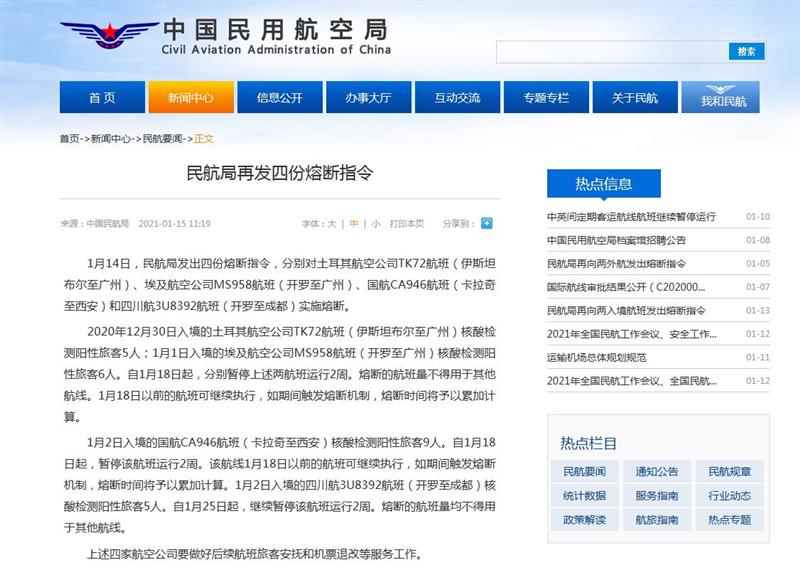This screenshot has height=584, width=800.
Task: Open the 互动交流 menu item
Action: click(457, 98)
